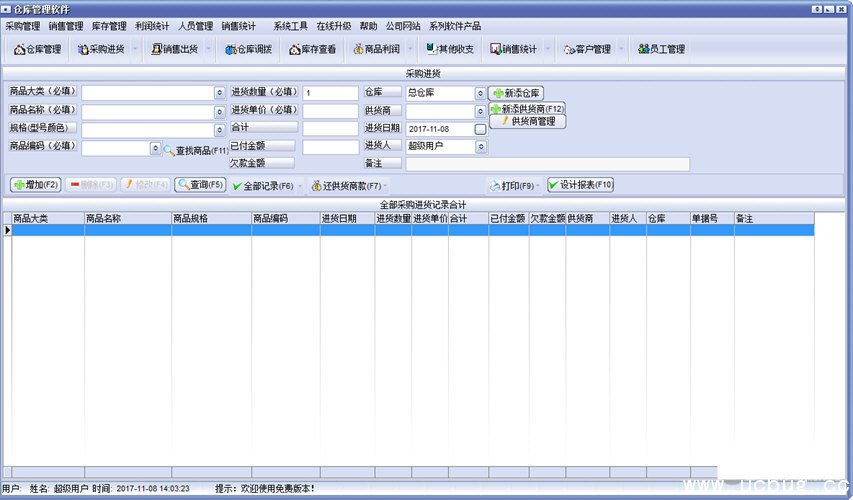Viewport: 853px width, 500px height.
Task: Click the 全部记录(F6) button
Action: (x=262, y=186)
